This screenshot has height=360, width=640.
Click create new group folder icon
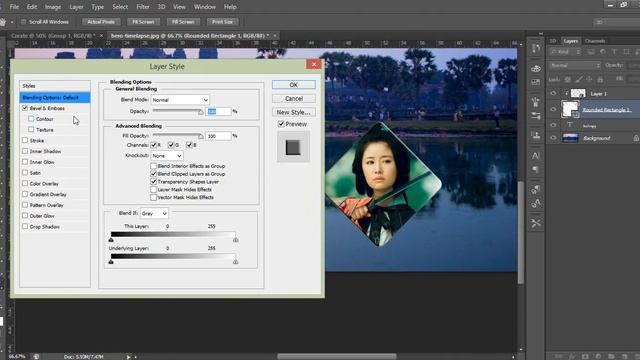point(611,356)
